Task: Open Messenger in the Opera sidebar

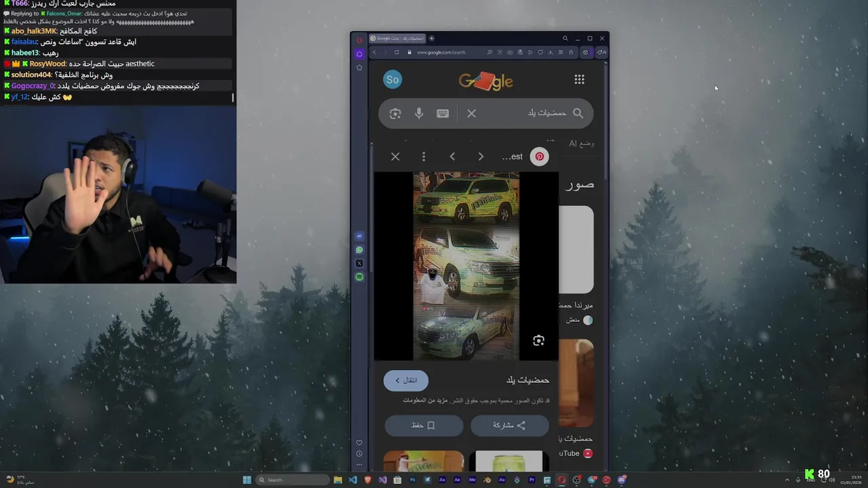Action: pyautogui.click(x=359, y=236)
